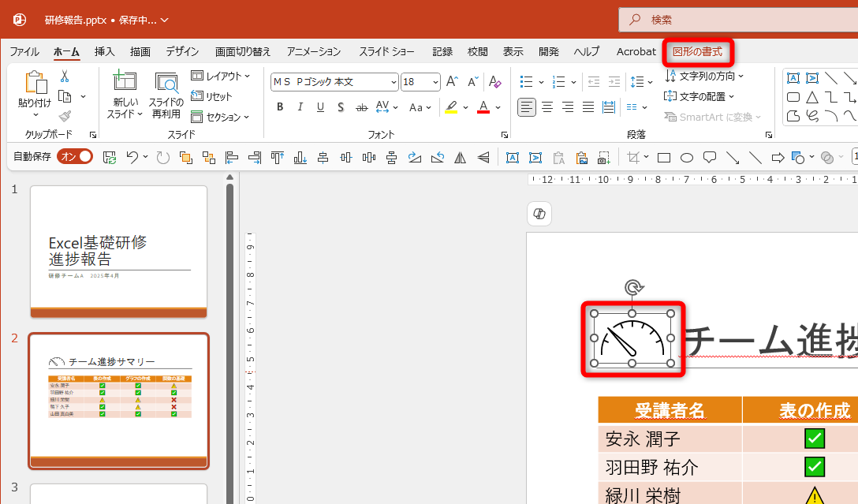Open the 挿入 ribbon tab

[103, 51]
